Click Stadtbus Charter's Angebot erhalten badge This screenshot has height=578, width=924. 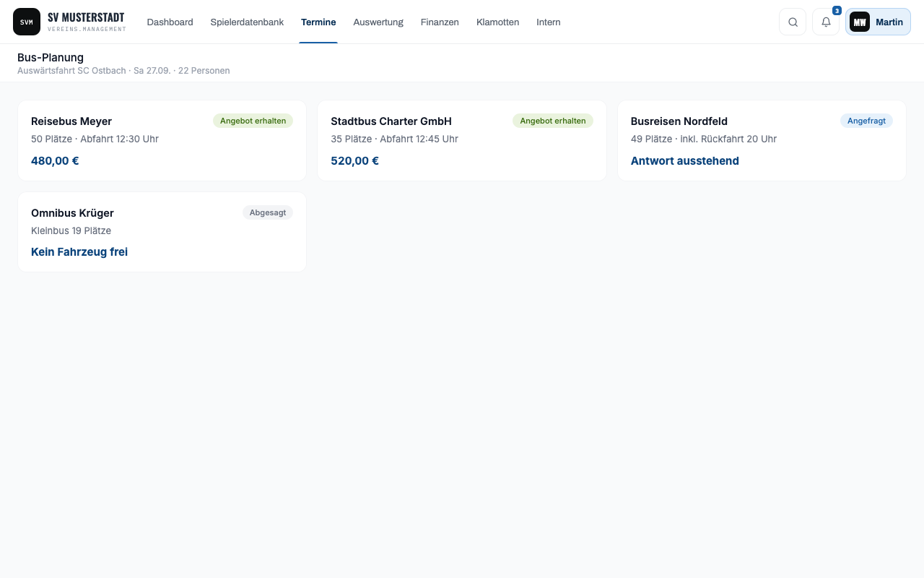coord(553,121)
